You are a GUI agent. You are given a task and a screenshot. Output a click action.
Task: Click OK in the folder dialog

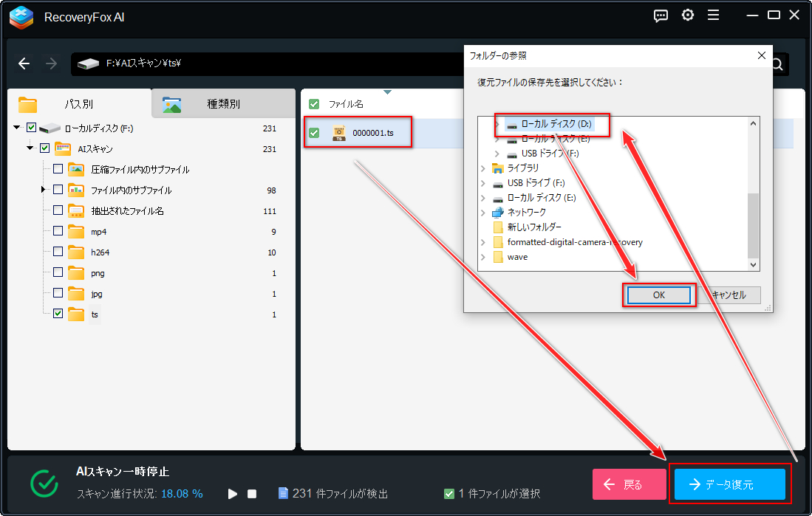click(x=659, y=295)
